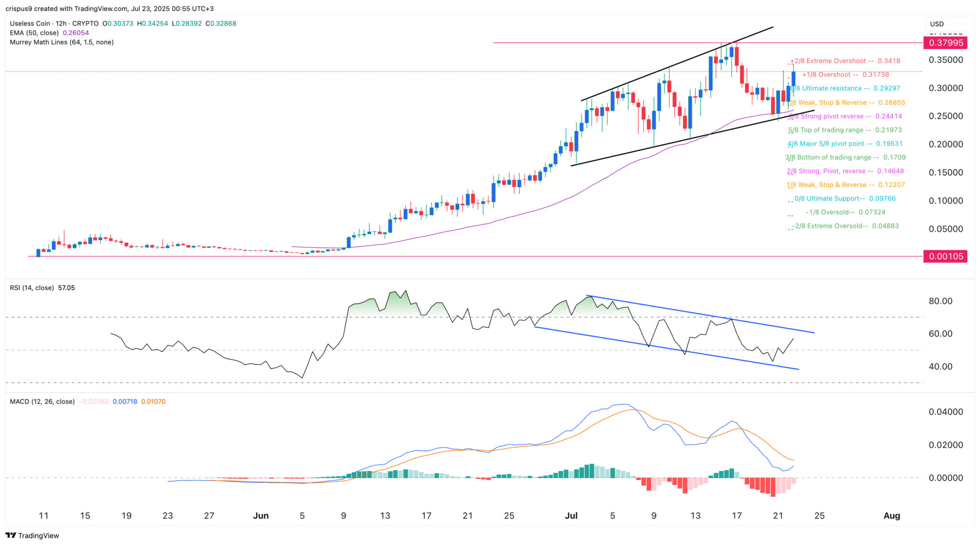Image resolution: width=980 pixels, height=545 pixels.
Task: Click the TradingView logo icon
Action: pos(11,535)
